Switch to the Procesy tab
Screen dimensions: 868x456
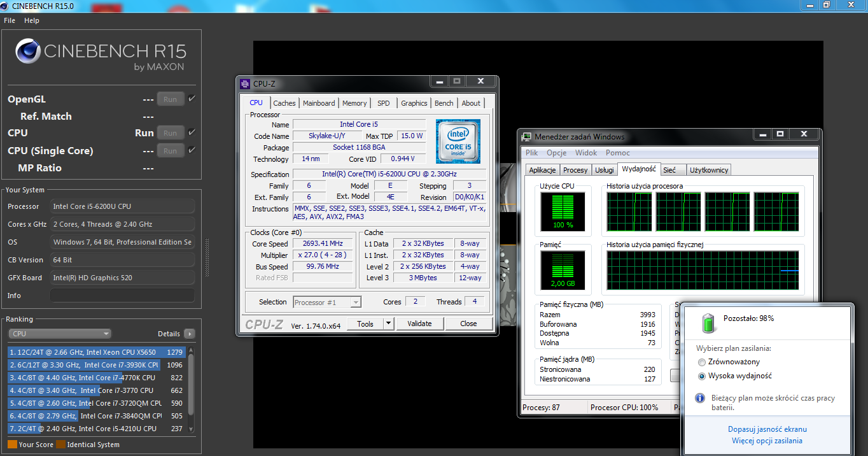click(575, 170)
